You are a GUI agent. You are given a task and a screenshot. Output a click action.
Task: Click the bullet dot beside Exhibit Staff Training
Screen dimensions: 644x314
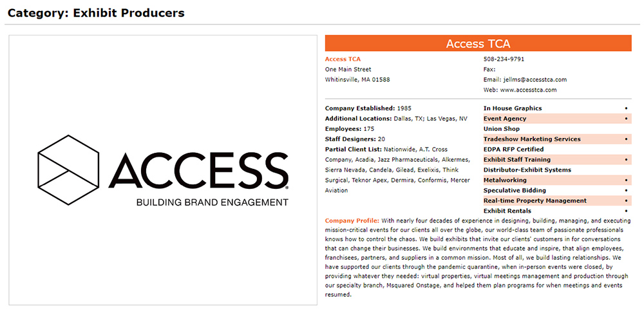[x=626, y=160]
